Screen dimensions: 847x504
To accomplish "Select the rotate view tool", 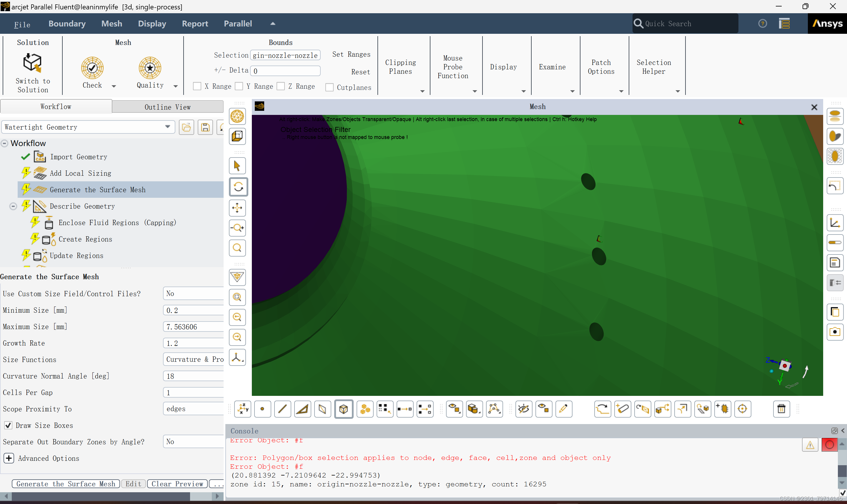I will point(238,187).
